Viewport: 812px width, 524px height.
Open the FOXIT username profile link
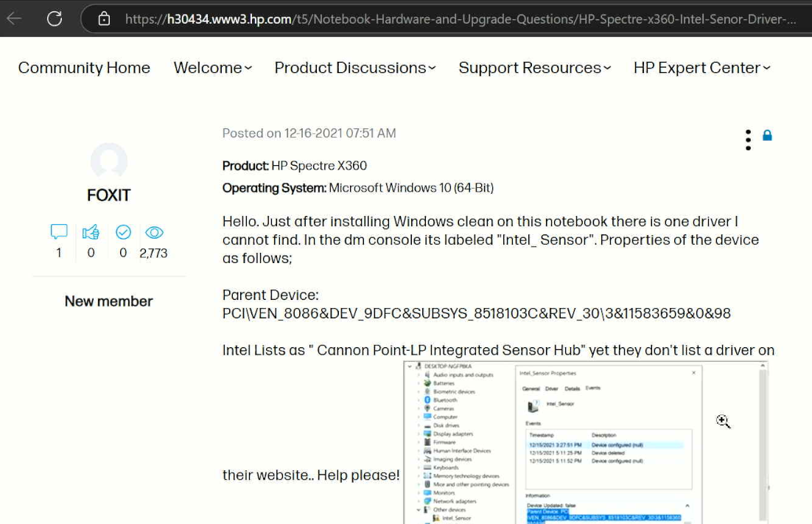[x=109, y=195]
